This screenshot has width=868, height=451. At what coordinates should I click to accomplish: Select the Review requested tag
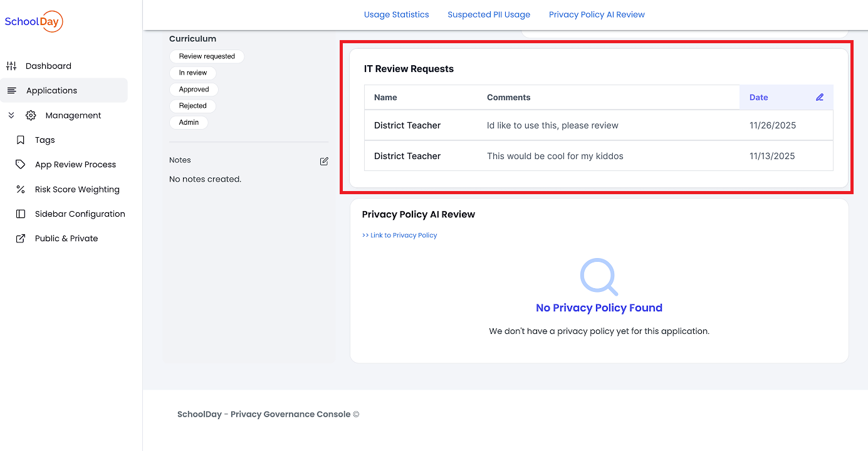[207, 56]
